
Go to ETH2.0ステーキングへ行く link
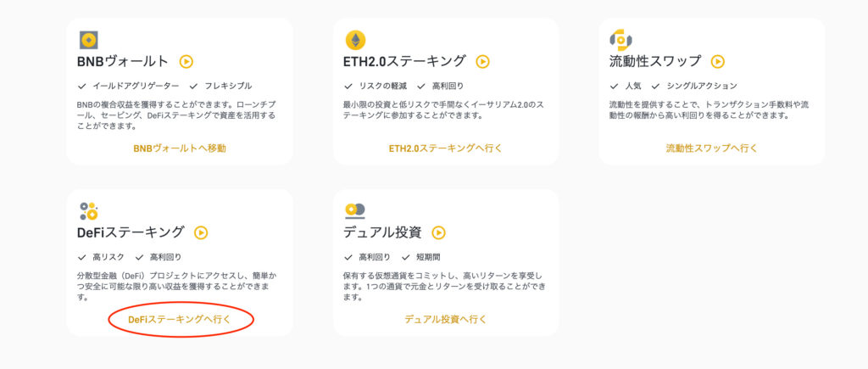446,148
